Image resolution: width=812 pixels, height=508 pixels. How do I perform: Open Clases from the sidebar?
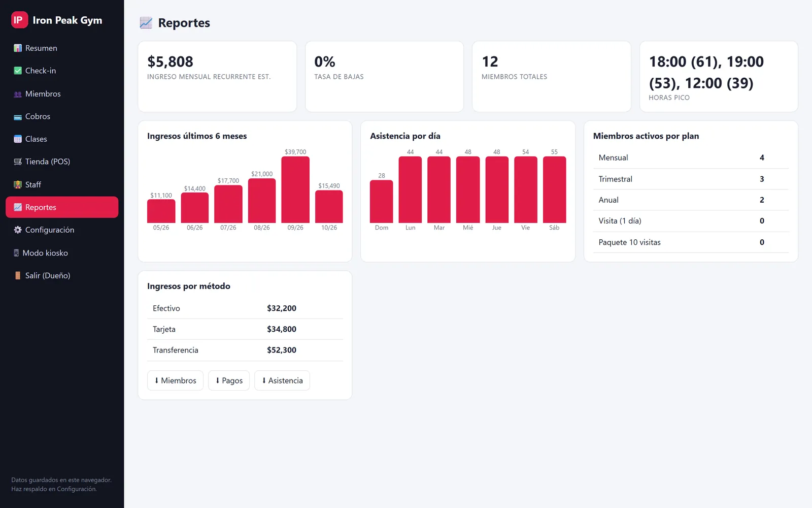tap(62, 139)
